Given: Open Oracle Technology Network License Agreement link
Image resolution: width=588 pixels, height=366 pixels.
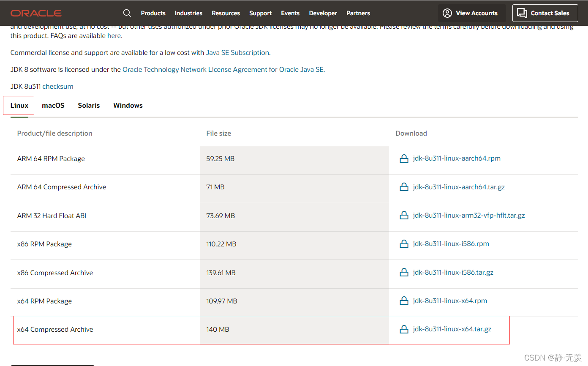Looking at the screenshot, I should [x=223, y=69].
